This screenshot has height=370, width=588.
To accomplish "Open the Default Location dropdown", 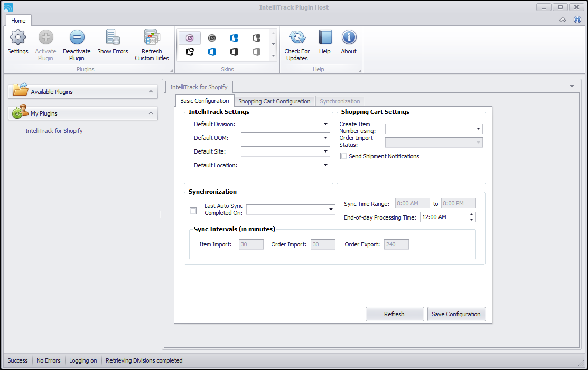I will [x=325, y=165].
